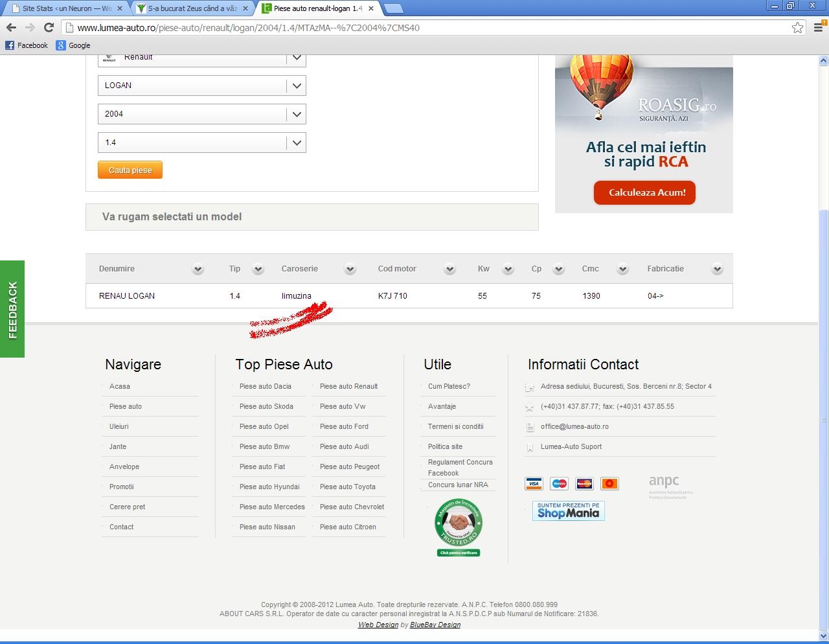Screen dimensions: 829x644
Task: Open Piese auto Citroen link
Action: pyautogui.click(x=348, y=527)
